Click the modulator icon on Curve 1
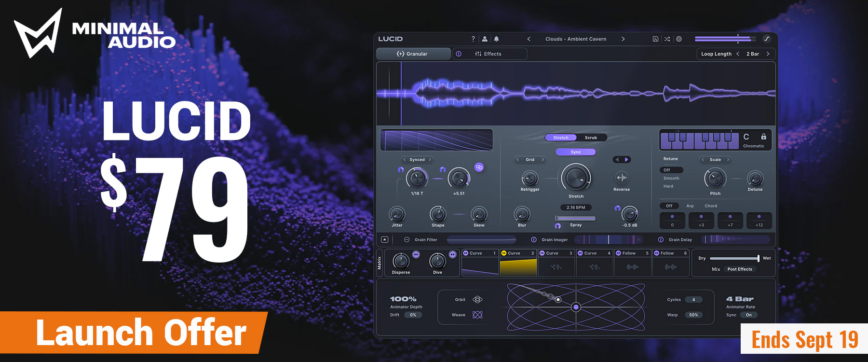This screenshot has height=362, width=868. click(x=465, y=253)
